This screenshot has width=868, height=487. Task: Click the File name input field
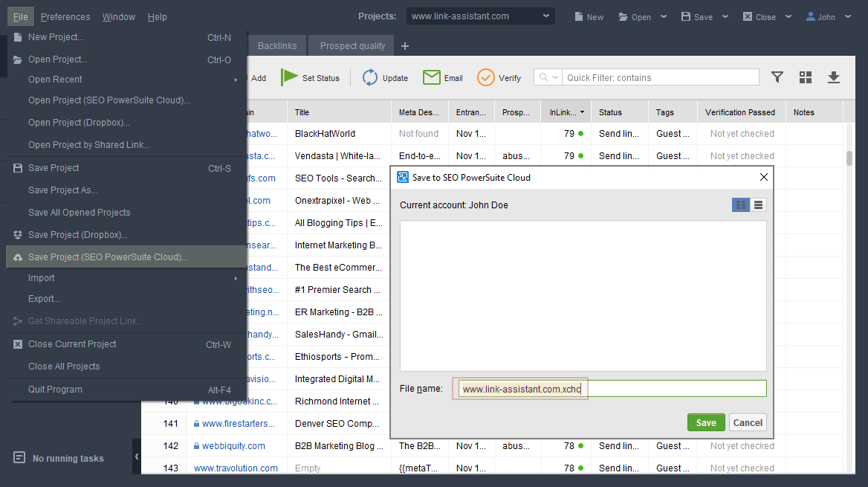pyautogui.click(x=612, y=389)
